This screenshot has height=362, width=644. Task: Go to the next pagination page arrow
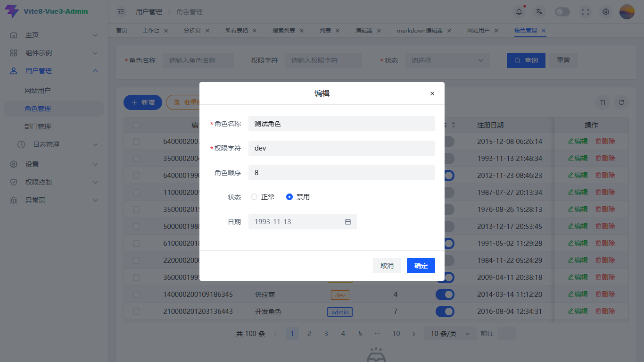(x=414, y=334)
